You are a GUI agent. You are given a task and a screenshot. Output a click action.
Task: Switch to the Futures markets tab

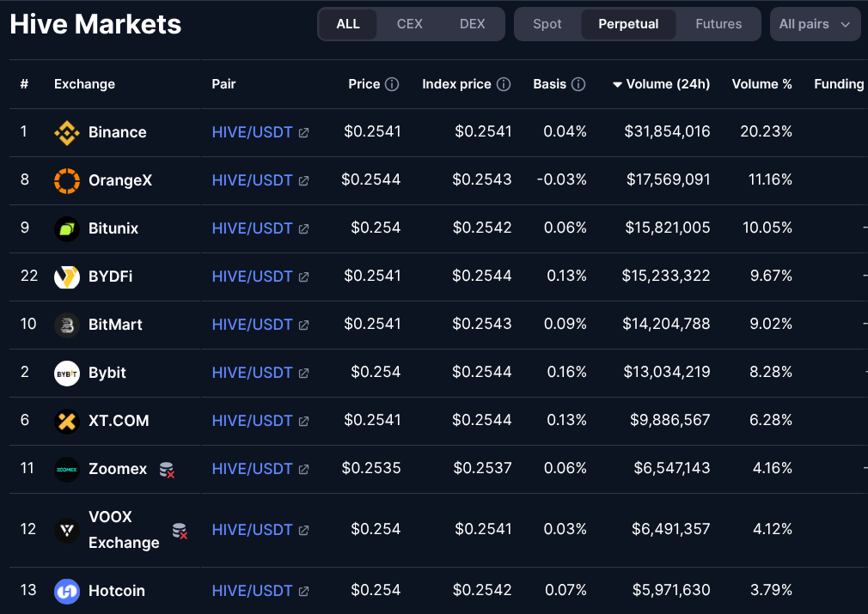[x=718, y=24]
